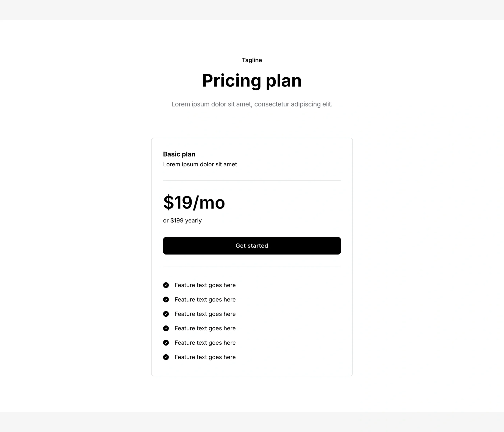Screen dimensions: 504x432
Task: Click the first feature checkmark icon
Action: click(166, 285)
